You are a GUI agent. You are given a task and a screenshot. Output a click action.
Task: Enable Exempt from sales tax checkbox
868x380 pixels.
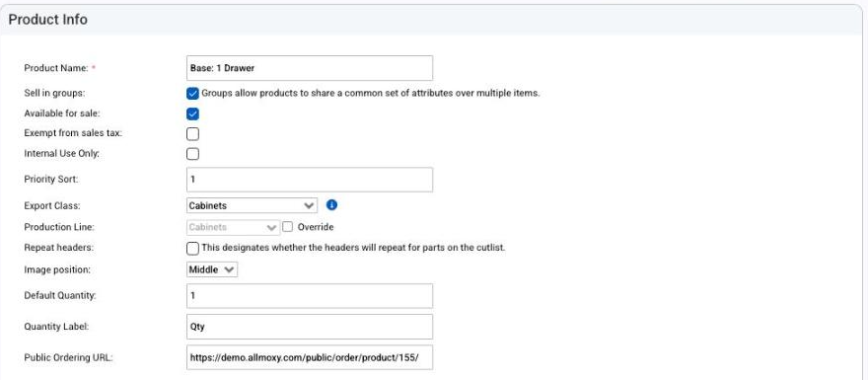pos(192,134)
